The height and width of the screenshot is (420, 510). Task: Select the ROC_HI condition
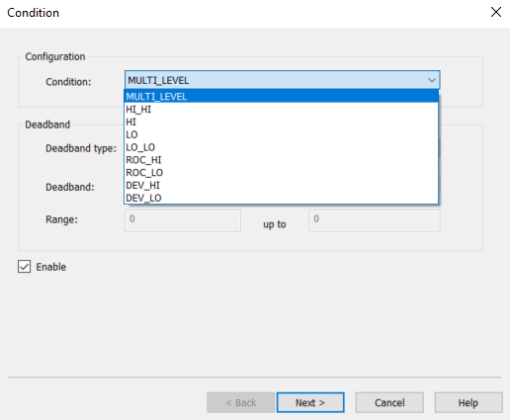[281, 160]
